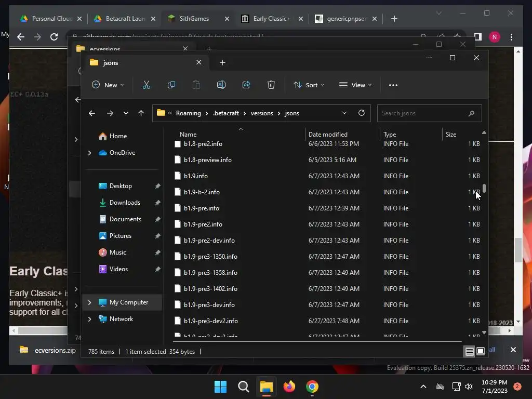Switch to the Personal Cloud Chrome tab
Image resolution: width=532 pixels, height=399 pixels.
tap(51, 19)
